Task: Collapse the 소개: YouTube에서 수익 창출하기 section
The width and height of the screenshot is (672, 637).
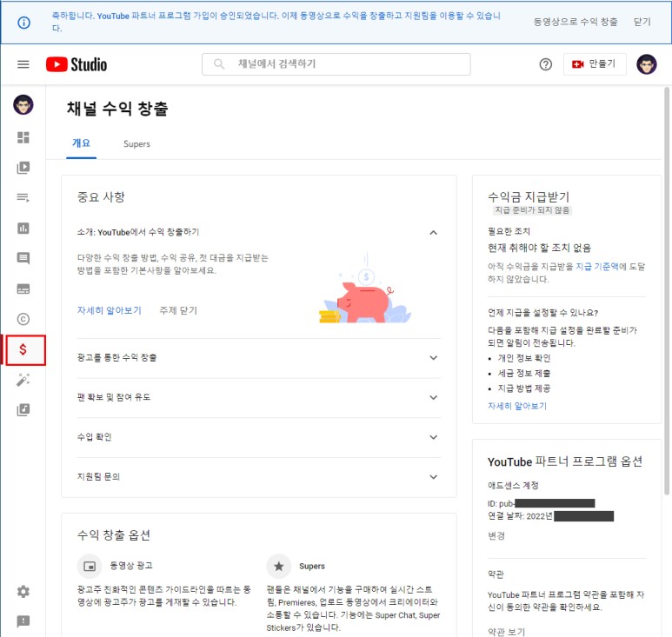Action: (433, 233)
